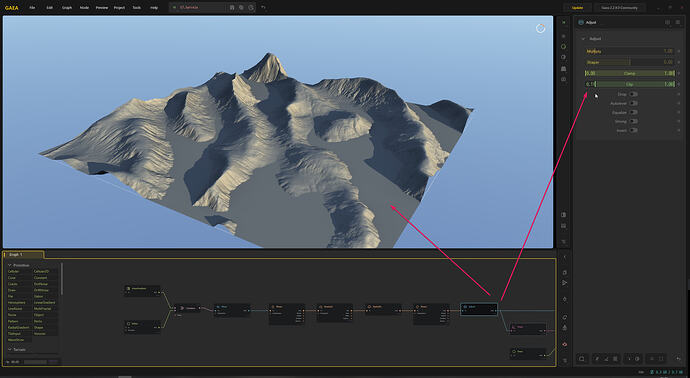
Task: Open the Project menu
Action: point(119,7)
